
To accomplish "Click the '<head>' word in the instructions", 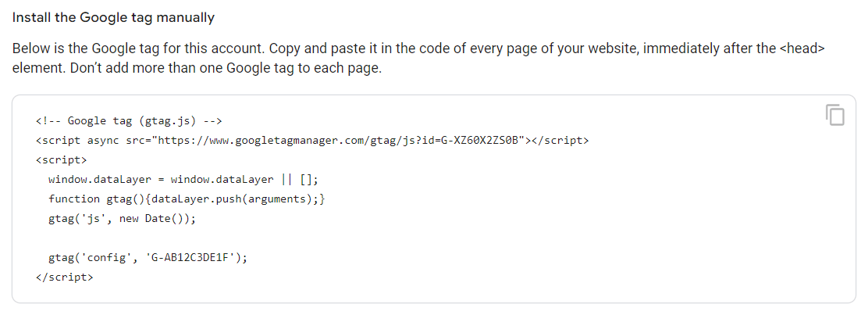I will 802,48.
